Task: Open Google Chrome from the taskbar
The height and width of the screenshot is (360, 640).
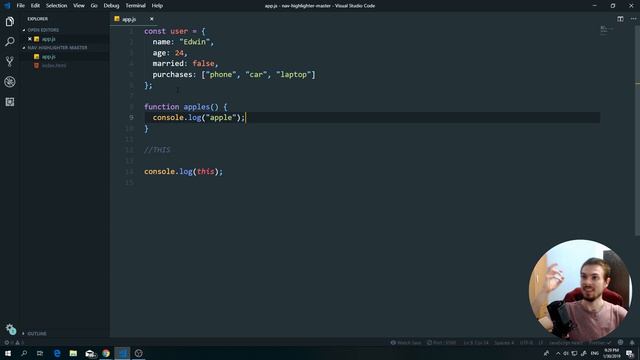Action: [x=106, y=353]
